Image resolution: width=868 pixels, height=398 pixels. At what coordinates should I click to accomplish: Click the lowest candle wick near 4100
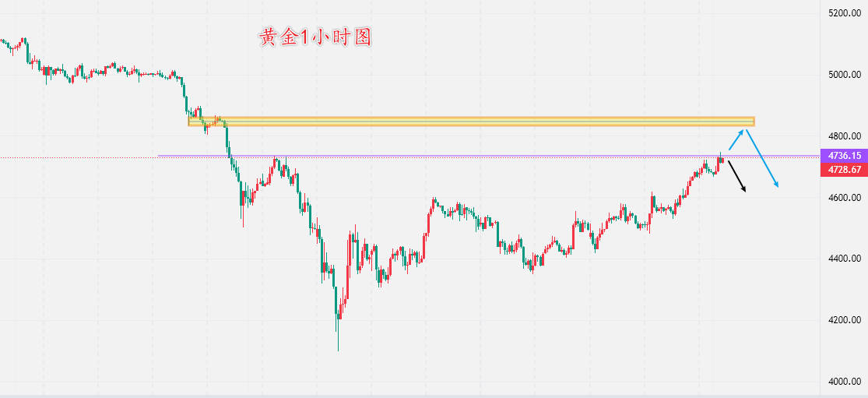coord(338,343)
